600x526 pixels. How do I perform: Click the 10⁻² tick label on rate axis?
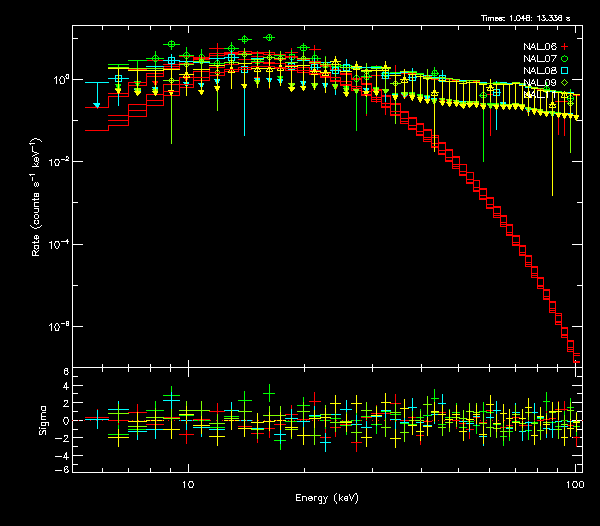coord(58,161)
